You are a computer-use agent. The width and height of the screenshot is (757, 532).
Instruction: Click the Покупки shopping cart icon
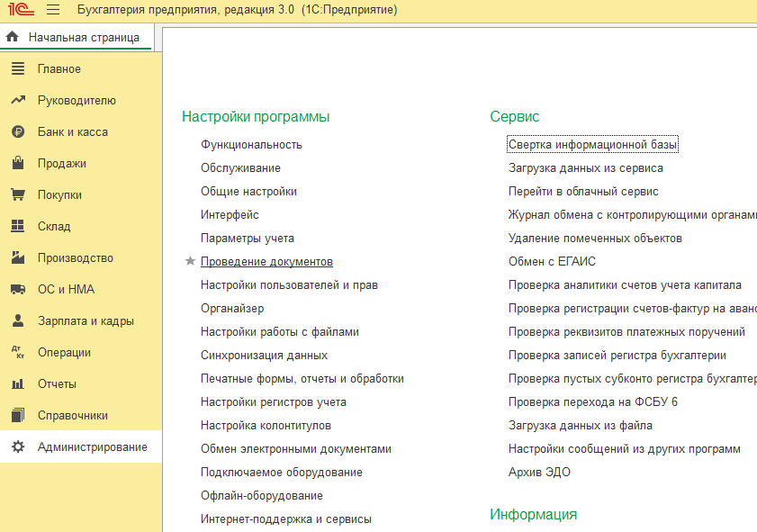(x=18, y=194)
